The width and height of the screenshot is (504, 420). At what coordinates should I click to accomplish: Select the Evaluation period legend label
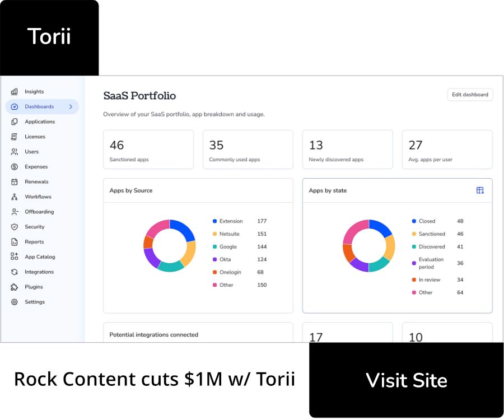431,263
